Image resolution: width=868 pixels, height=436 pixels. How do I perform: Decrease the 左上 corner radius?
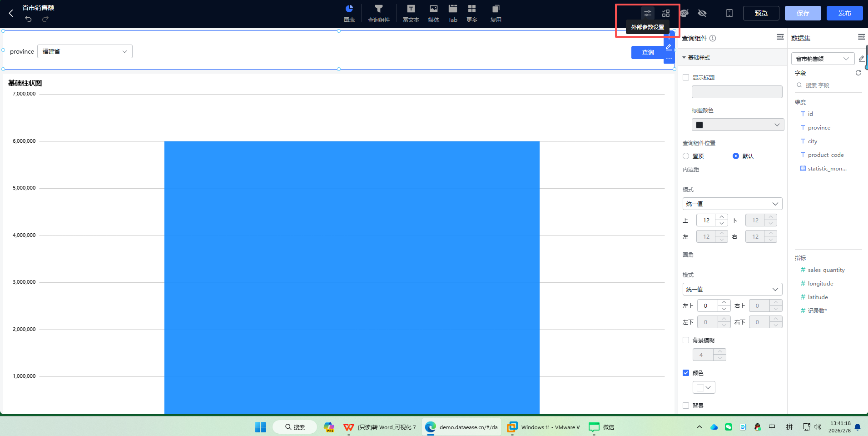(724, 309)
